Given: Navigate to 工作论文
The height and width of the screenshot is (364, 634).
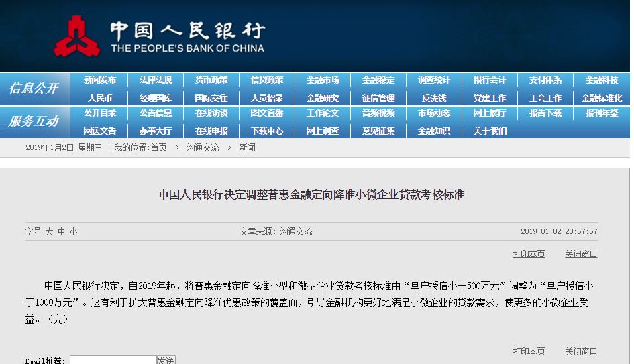Looking at the screenshot, I should click(x=323, y=113).
